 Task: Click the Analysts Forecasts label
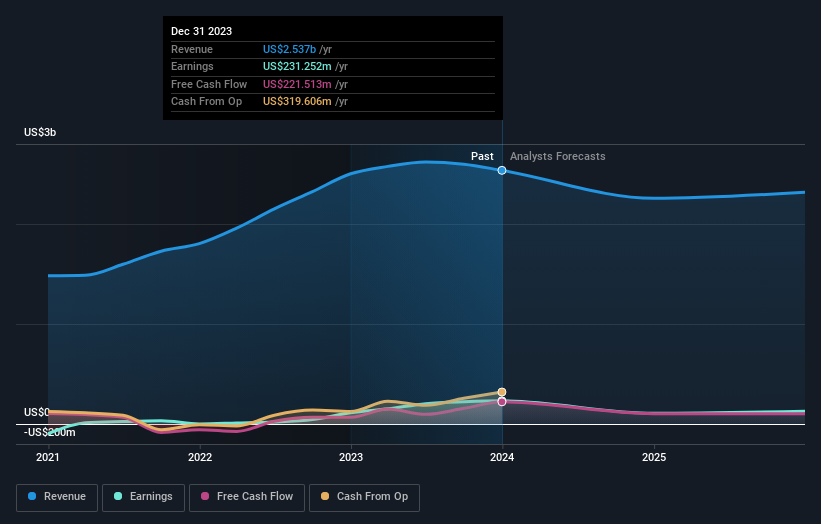(x=558, y=157)
